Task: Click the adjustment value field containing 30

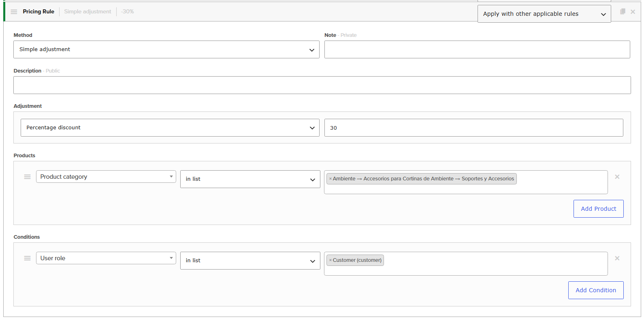Action: point(473,128)
